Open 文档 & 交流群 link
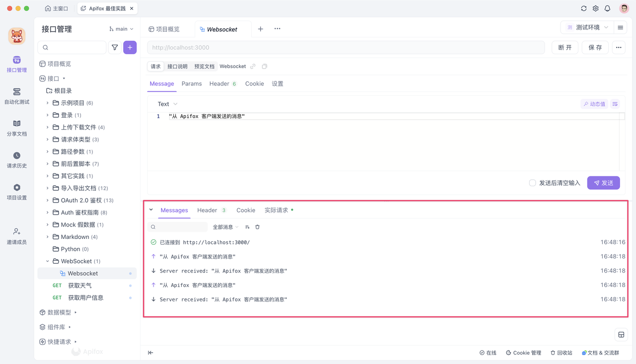636x364 pixels. click(x=601, y=353)
